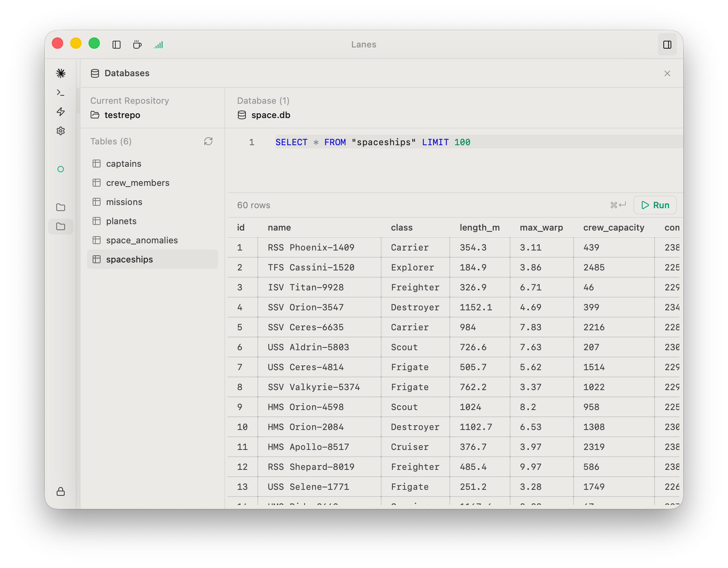Open the crew_members table

(152, 183)
